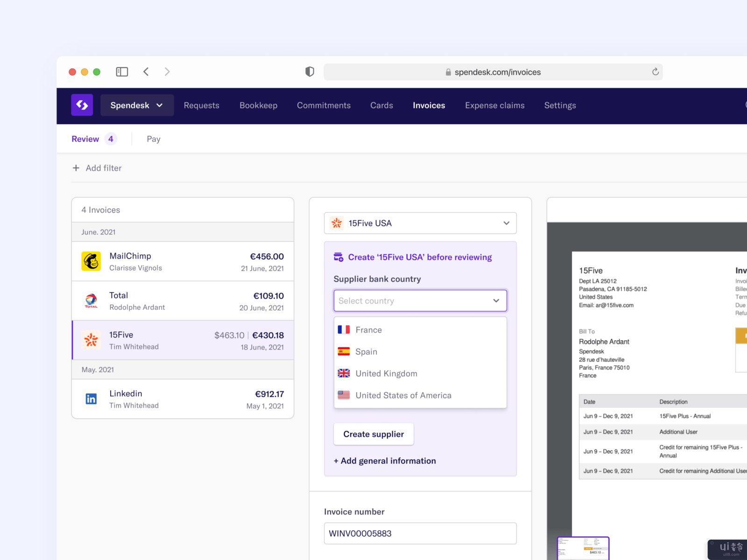Click the Review count badge 4
Image resolution: width=747 pixels, height=560 pixels.
(x=111, y=139)
